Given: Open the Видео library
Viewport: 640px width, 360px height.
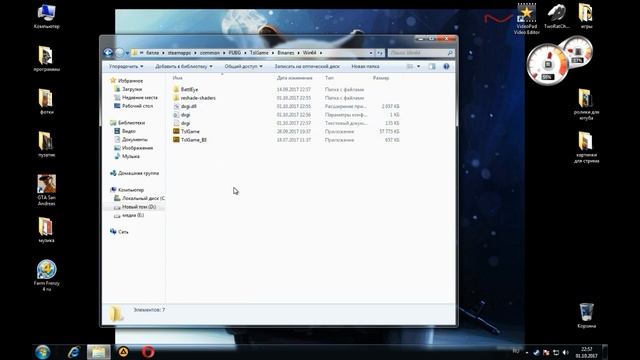Looking at the screenshot, I should point(125,131).
